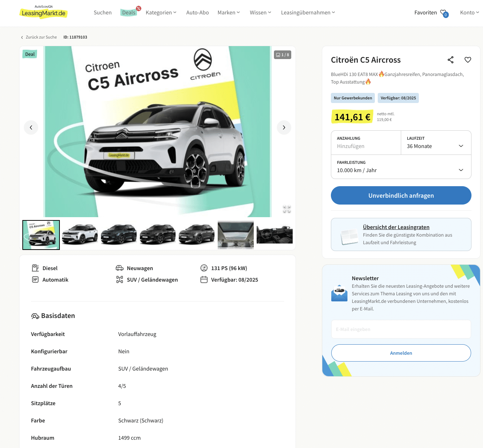The image size is (483, 448).
Task: Click the Vorlauffahrzeug value
Action: pos(137,334)
